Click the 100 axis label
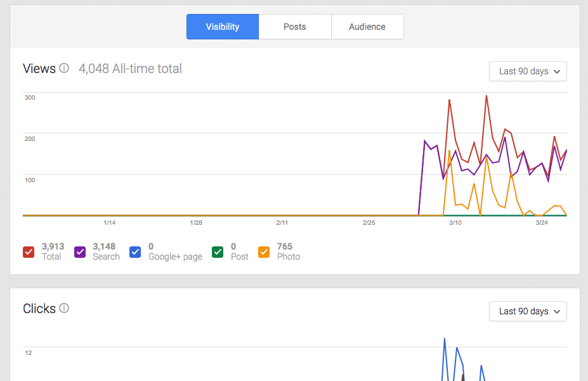This screenshot has width=588, height=381. 30,180
